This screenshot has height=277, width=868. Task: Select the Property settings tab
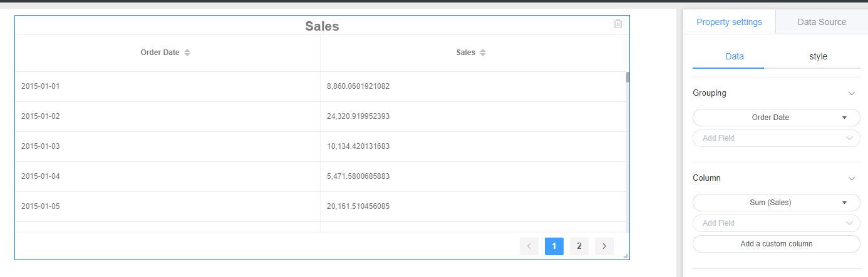pos(729,22)
